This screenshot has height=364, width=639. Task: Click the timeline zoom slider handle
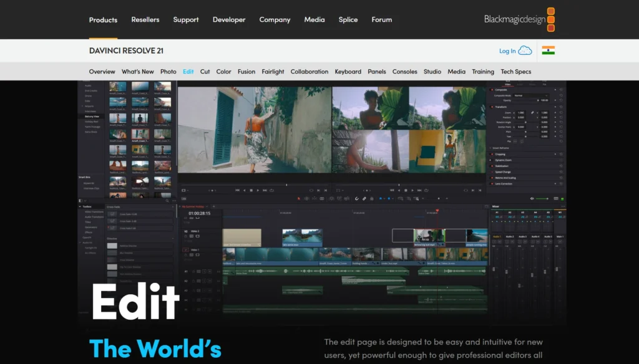tap(439, 199)
